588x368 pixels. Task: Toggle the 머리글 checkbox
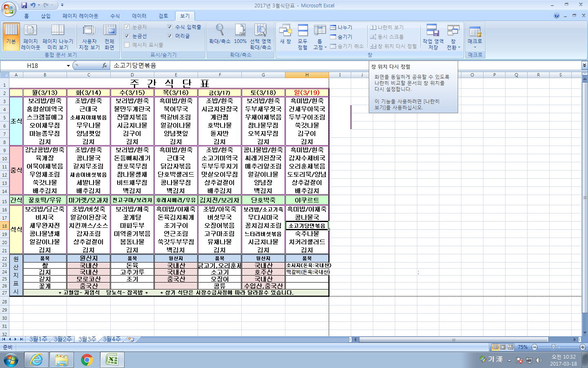click(170, 36)
